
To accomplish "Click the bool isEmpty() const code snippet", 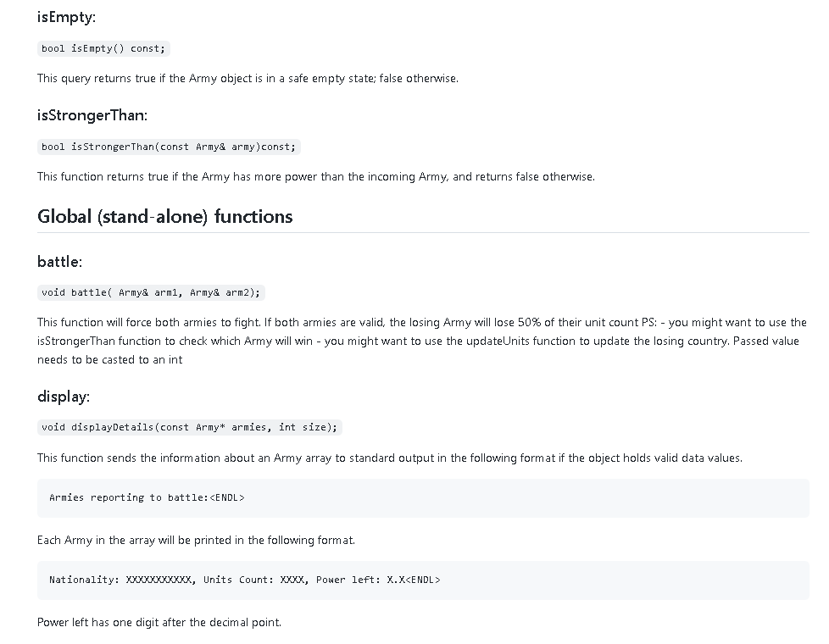I will pyautogui.click(x=103, y=48).
